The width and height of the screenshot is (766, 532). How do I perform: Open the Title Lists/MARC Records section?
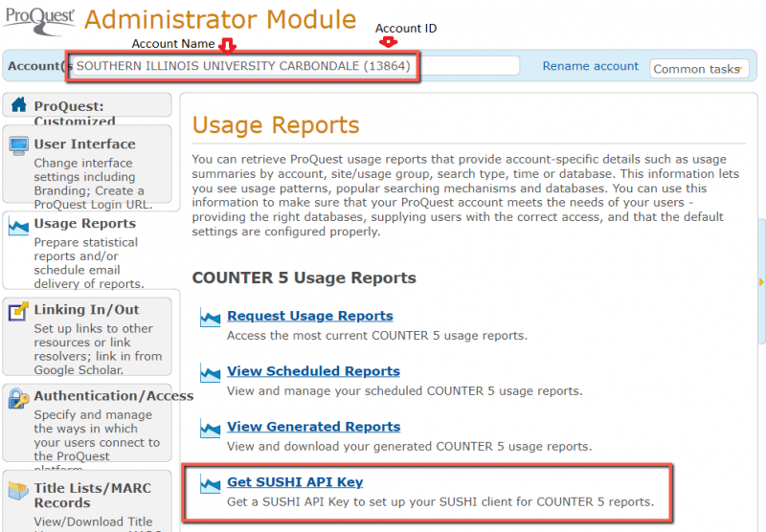coord(87,501)
